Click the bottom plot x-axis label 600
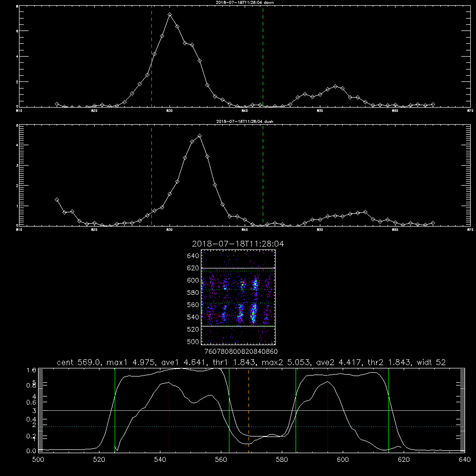Image resolution: width=476 pixels, height=476 pixels. click(x=343, y=460)
